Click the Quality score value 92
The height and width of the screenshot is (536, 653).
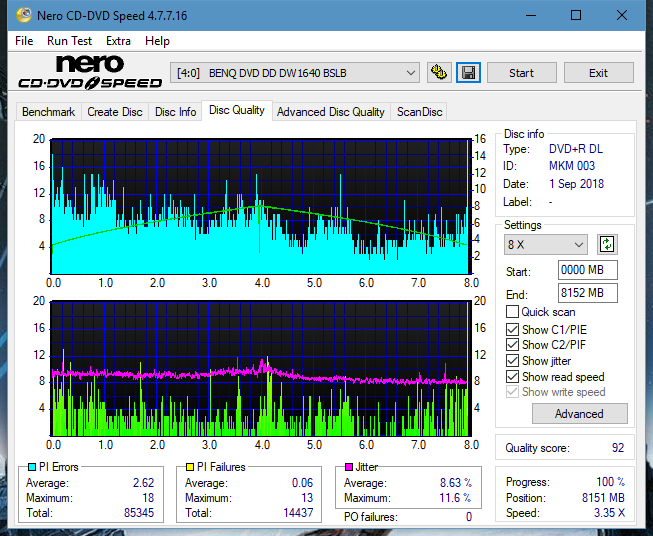pyautogui.click(x=618, y=448)
